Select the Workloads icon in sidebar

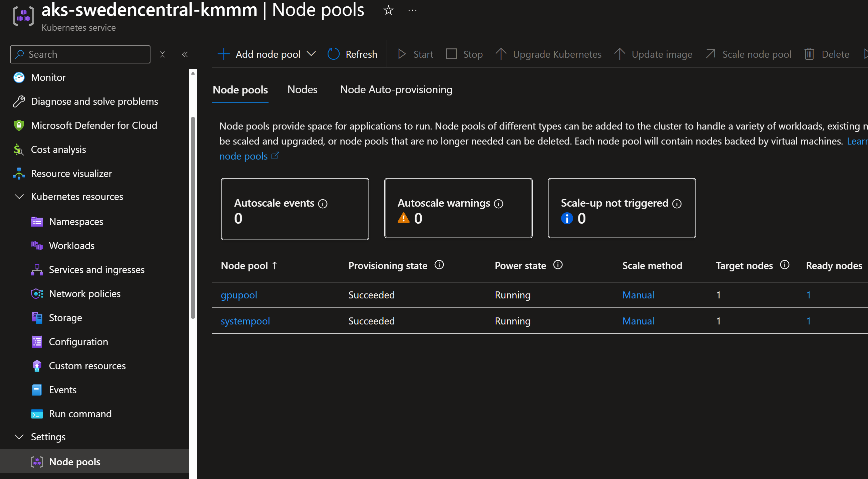click(x=37, y=245)
